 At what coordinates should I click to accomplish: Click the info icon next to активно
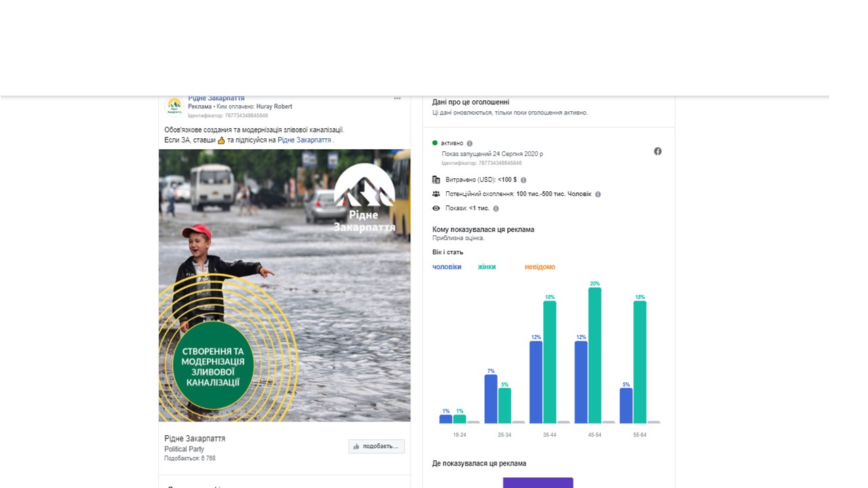[470, 144]
